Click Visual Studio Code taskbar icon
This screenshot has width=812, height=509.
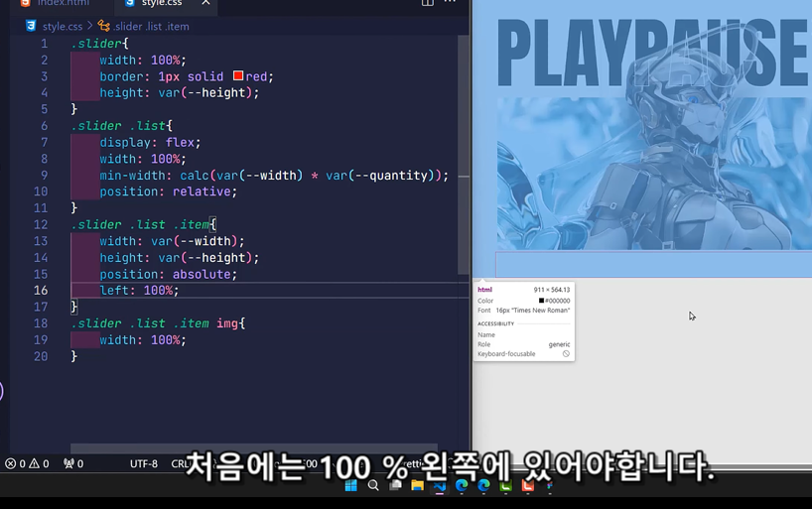(x=440, y=486)
